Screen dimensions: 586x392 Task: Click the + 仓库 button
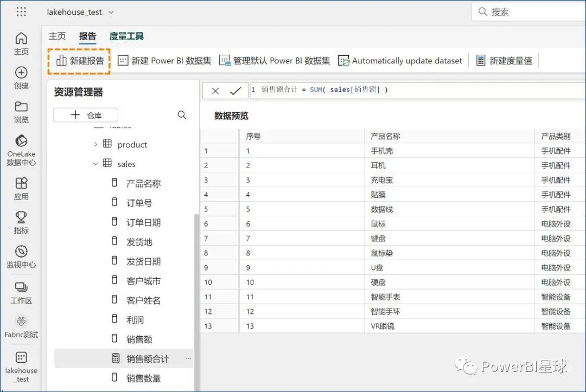tap(85, 115)
